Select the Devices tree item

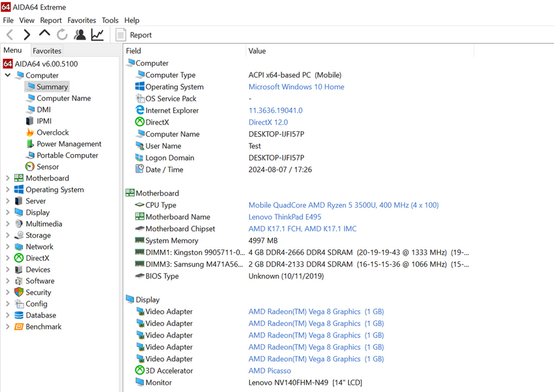pos(32,270)
